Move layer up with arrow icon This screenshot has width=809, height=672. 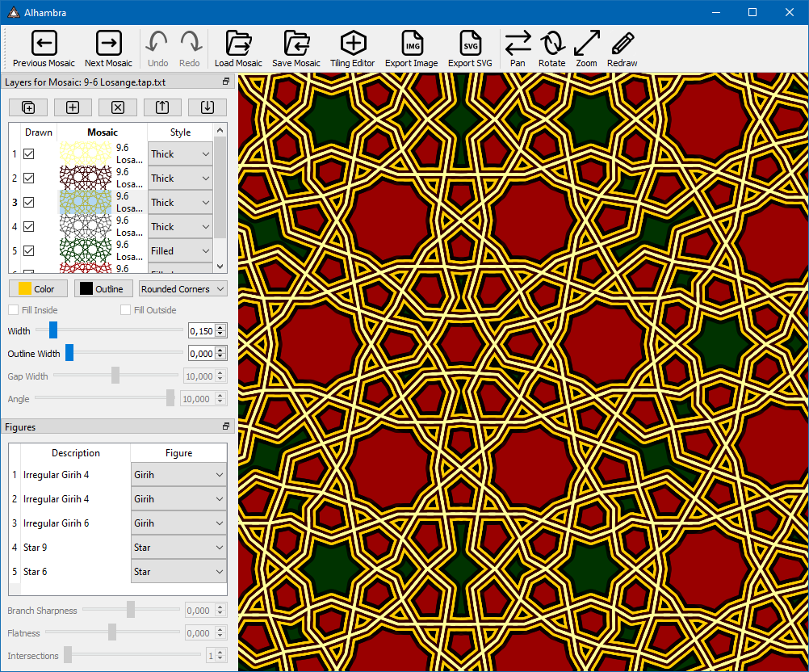click(x=162, y=107)
